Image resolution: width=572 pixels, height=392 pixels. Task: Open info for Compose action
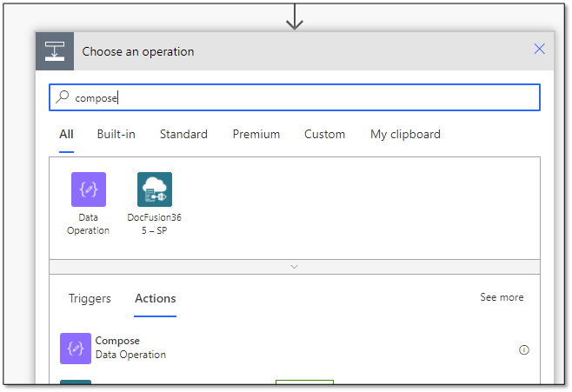tap(524, 349)
